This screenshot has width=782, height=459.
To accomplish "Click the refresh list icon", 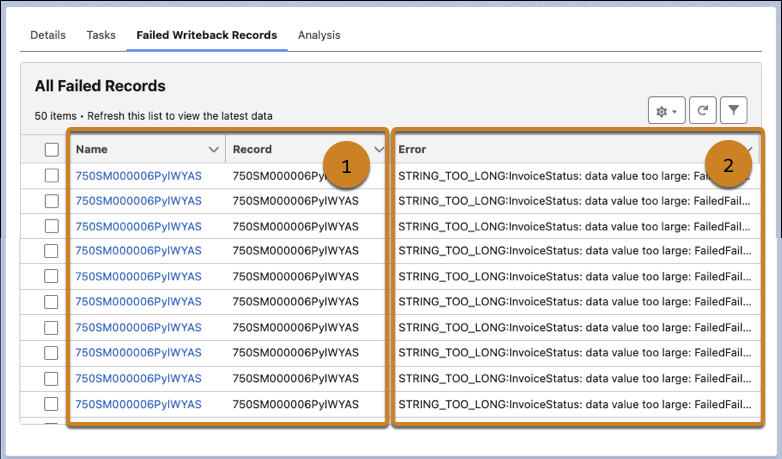I will [x=703, y=110].
